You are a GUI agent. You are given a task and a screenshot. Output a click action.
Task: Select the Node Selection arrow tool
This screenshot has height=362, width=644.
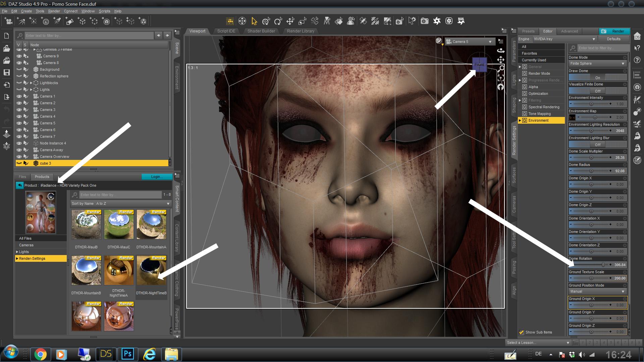pos(254,21)
